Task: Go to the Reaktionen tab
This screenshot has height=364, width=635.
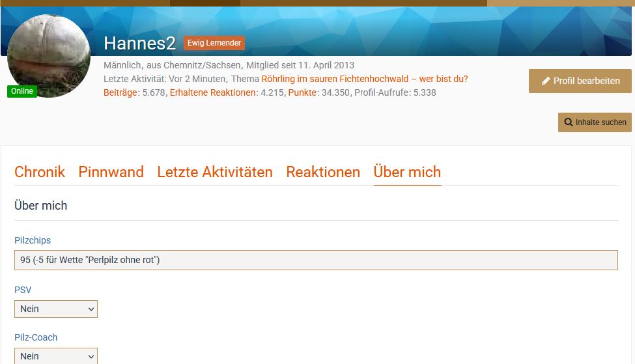Action: [x=323, y=172]
